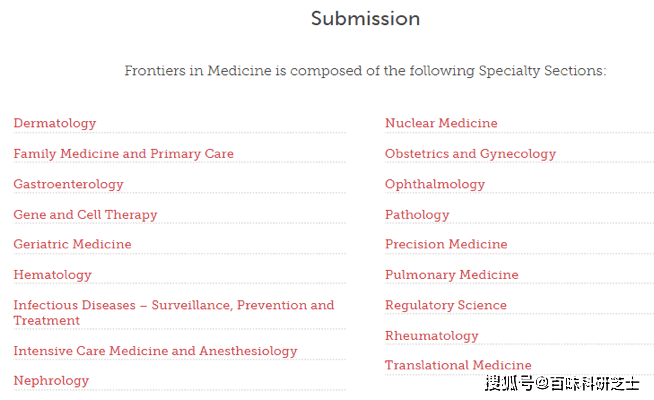Click the Regulatory Science link
Viewport: 654px width, 400px height.
pyautogui.click(x=446, y=305)
